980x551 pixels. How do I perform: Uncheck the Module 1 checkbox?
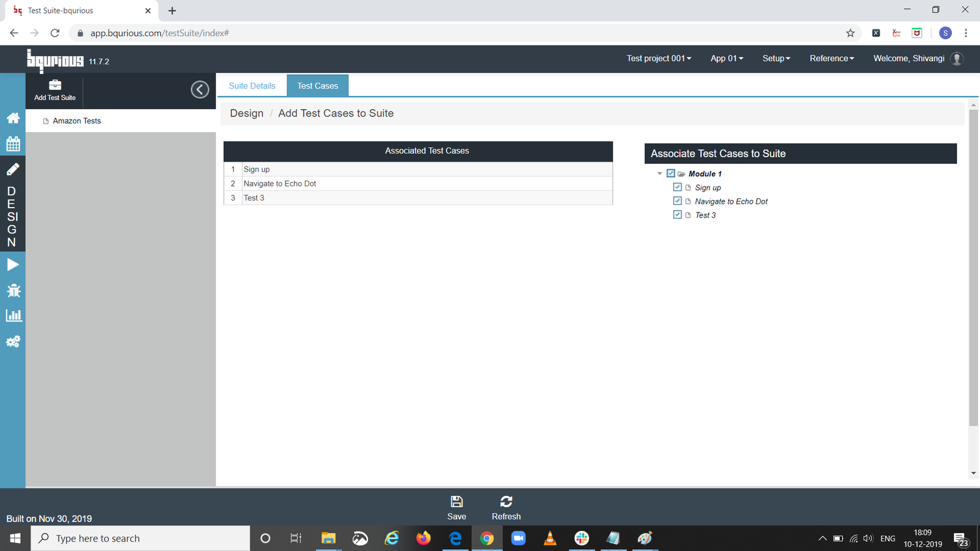(x=671, y=173)
